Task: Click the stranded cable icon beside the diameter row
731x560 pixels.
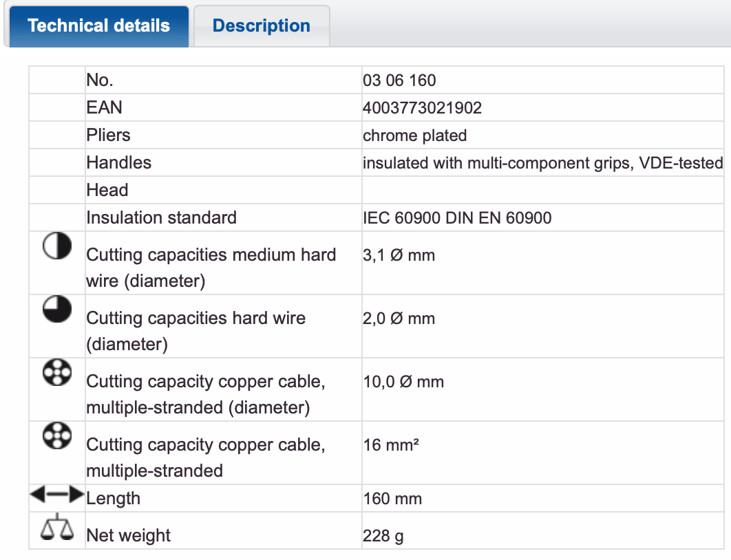Action: coord(57,374)
